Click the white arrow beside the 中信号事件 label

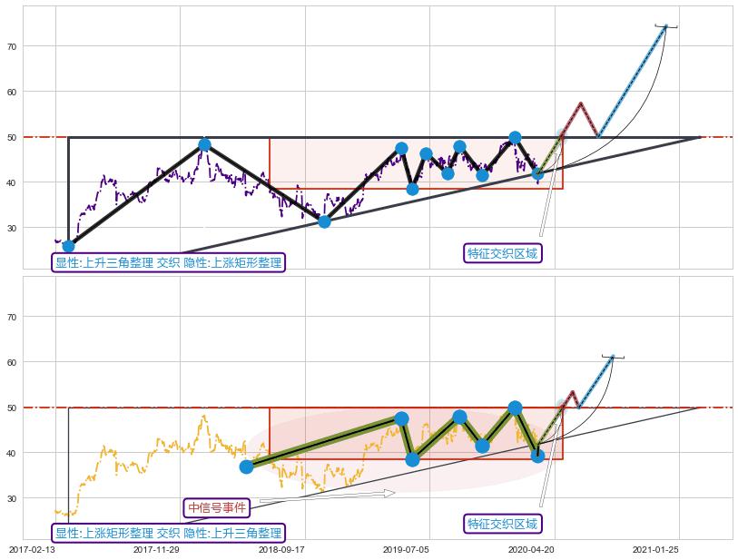[x=327, y=495]
